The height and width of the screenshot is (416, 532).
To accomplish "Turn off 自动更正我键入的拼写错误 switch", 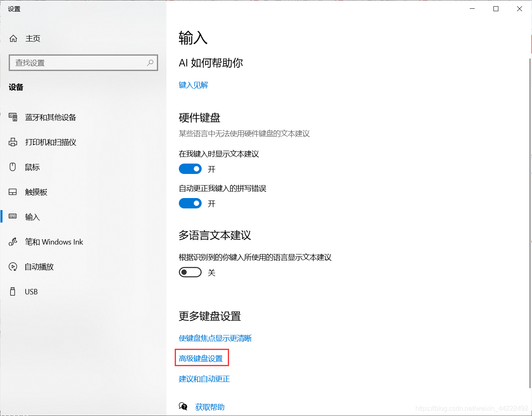I will [190, 203].
